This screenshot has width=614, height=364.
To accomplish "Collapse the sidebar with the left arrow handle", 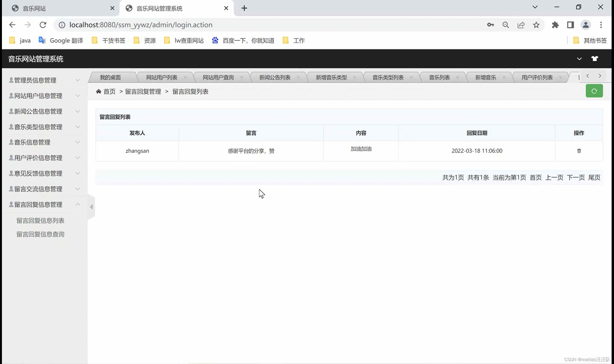I will (x=91, y=207).
